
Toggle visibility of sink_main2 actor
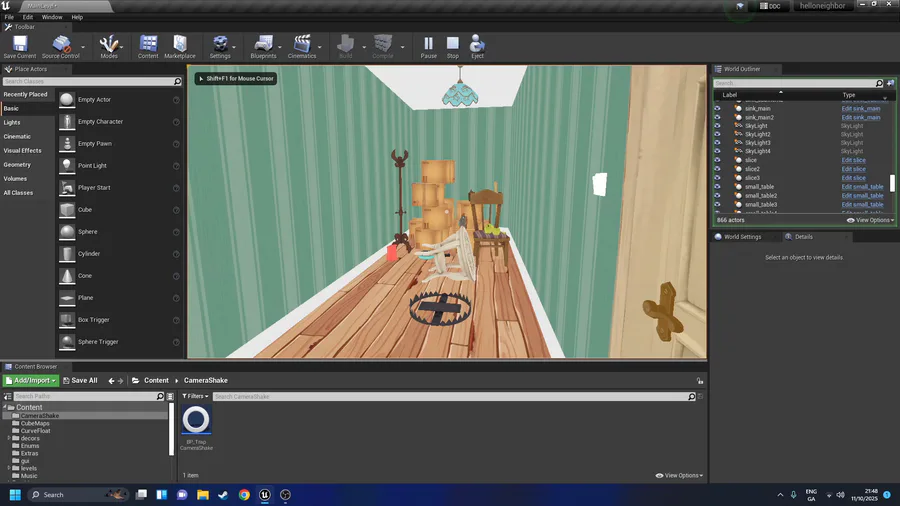pos(717,117)
